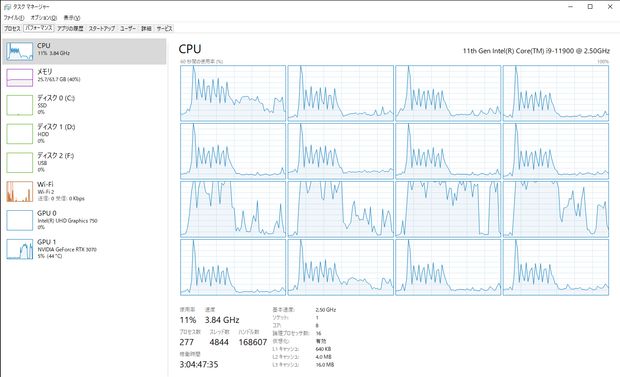
Task: Switch to the スタートアップ tab
Action: click(x=102, y=28)
